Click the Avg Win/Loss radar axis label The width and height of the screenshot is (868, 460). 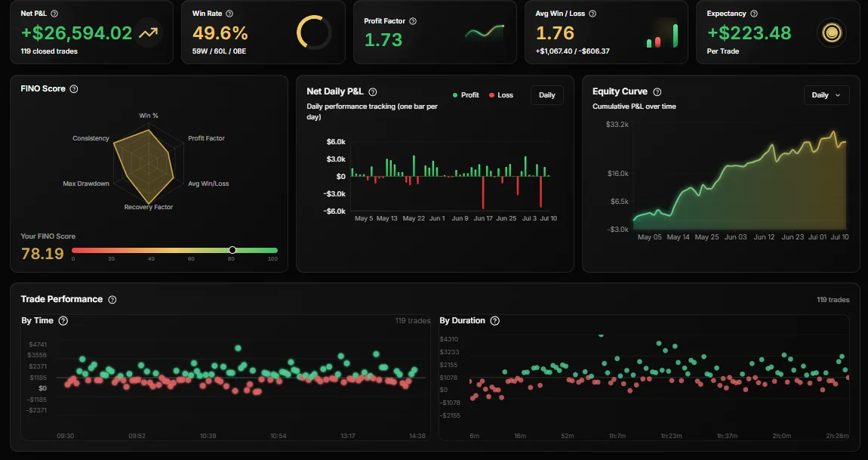point(208,184)
